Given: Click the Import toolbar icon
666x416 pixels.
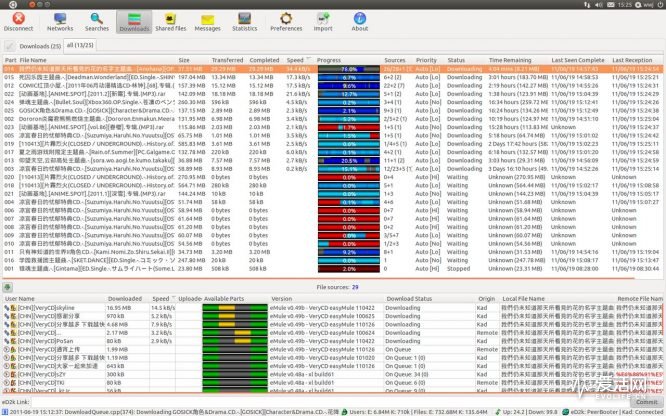Looking at the screenshot, I should [x=323, y=22].
